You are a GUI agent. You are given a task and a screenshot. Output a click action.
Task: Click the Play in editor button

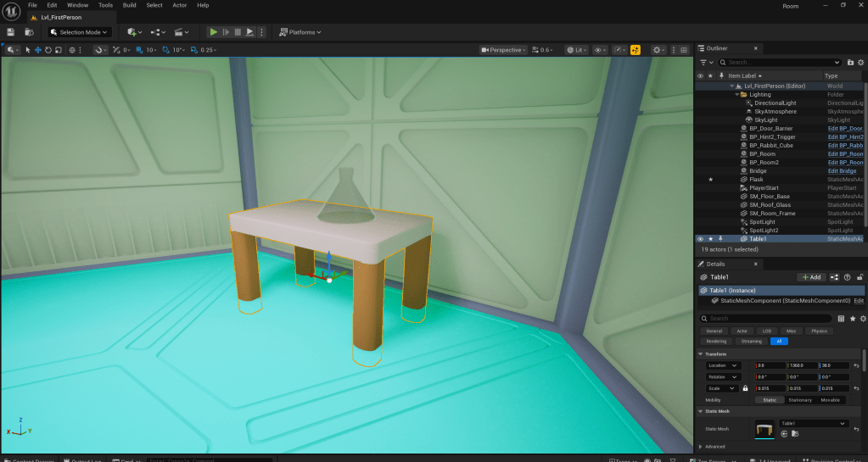(x=214, y=32)
